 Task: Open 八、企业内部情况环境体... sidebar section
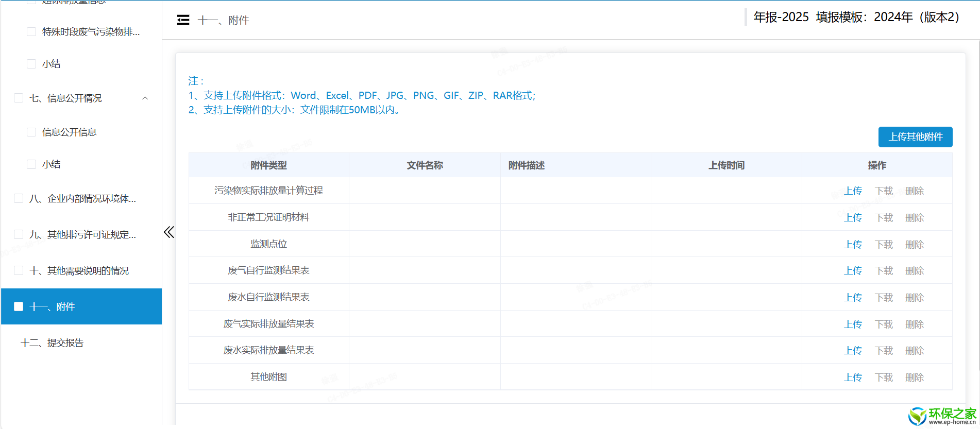[82, 199]
